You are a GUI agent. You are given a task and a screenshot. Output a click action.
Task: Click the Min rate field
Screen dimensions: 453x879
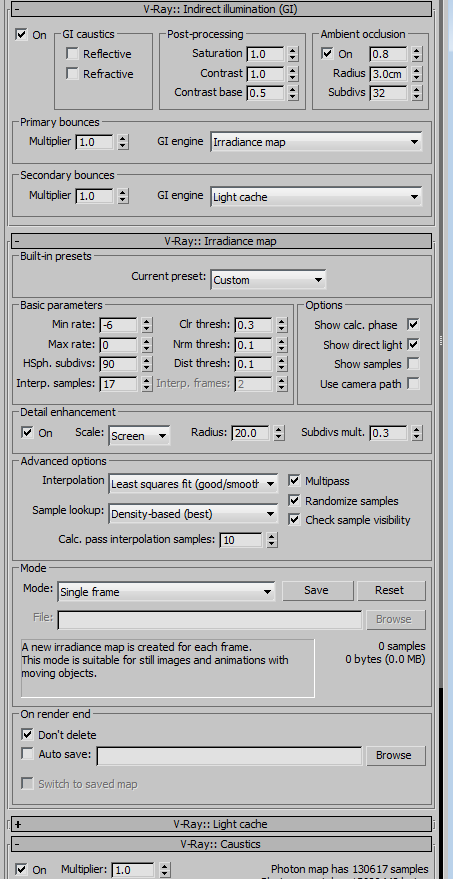point(118,325)
